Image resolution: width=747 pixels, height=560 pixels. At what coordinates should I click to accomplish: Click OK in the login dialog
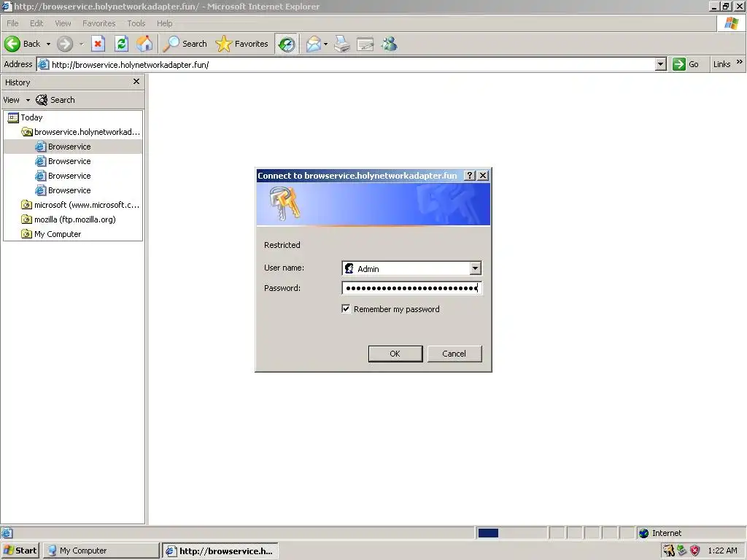click(395, 354)
